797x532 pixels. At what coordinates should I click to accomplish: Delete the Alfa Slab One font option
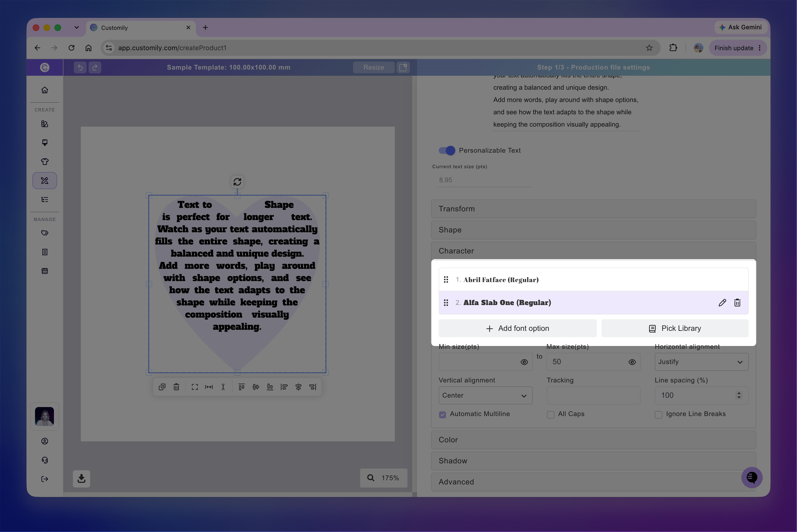(737, 303)
